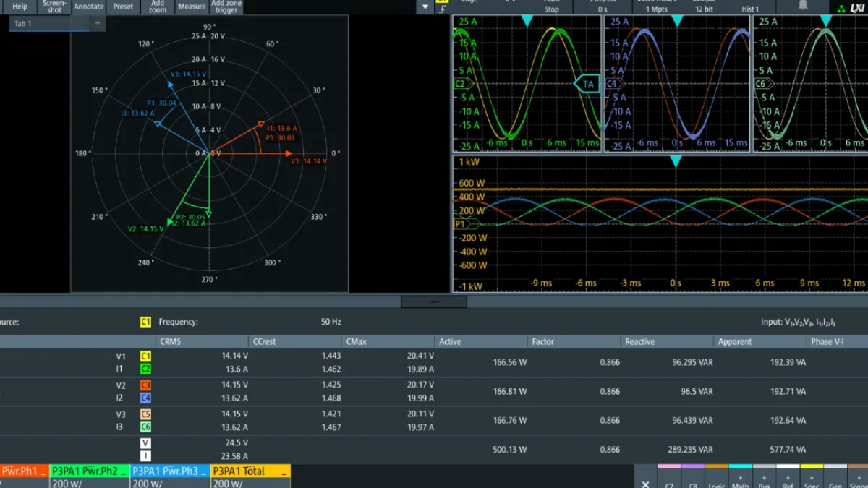868x488 pixels.
Task: Open the Gen generator button
Action: click(835, 477)
